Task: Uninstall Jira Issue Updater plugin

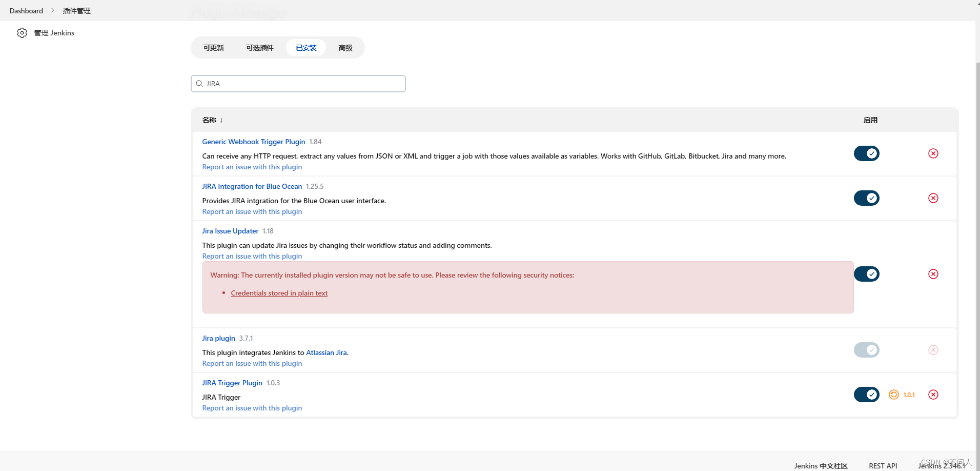Action: tap(933, 274)
